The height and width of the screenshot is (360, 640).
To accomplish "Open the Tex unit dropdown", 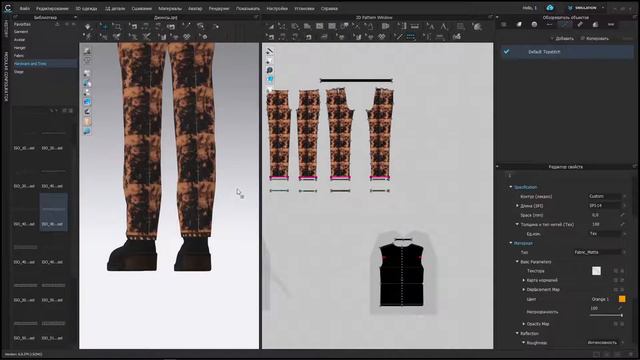I will (607, 234).
